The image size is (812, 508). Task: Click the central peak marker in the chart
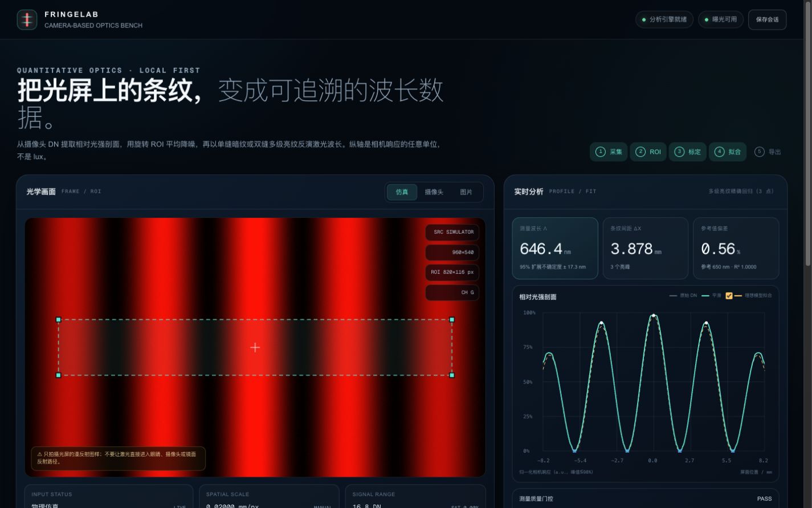pyautogui.click(x=654, y=315)
